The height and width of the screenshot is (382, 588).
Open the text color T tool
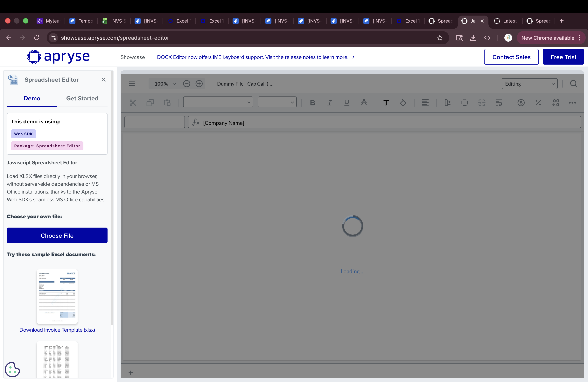click(386, 103)
